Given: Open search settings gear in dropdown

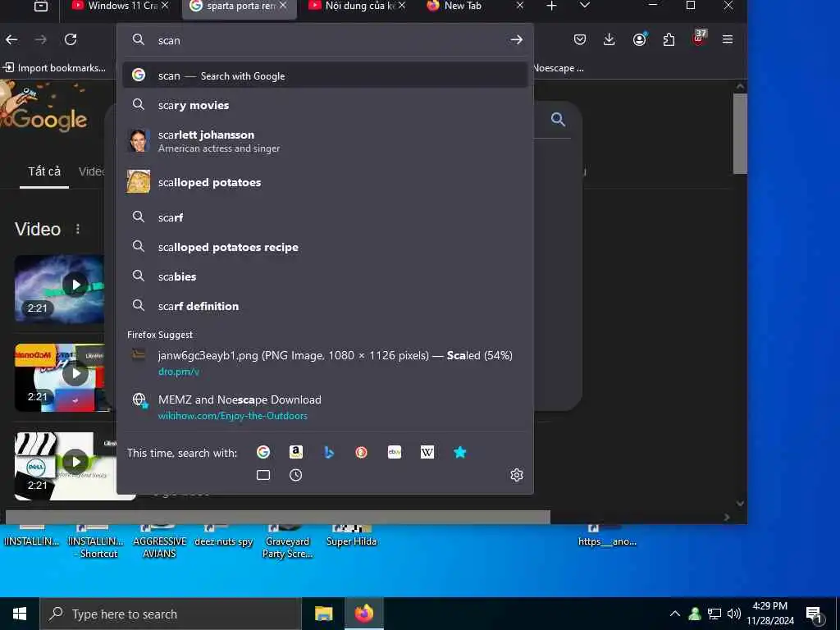Looking at the screenshot, I should click(517, 475).
